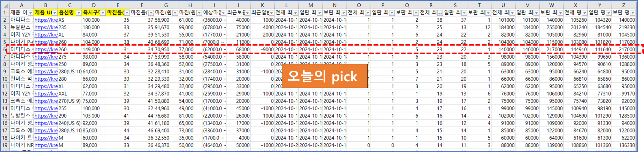
Task: Click margin cell 76,680
Action: [166, 116]
